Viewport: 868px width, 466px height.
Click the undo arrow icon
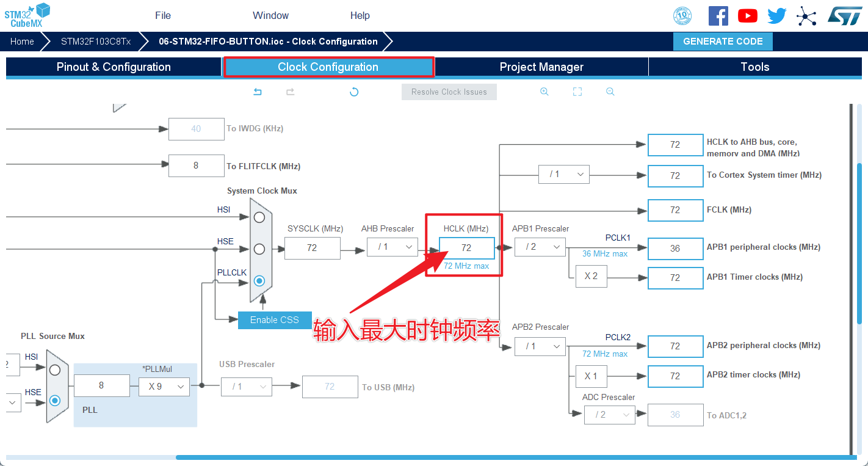[257, 91]
